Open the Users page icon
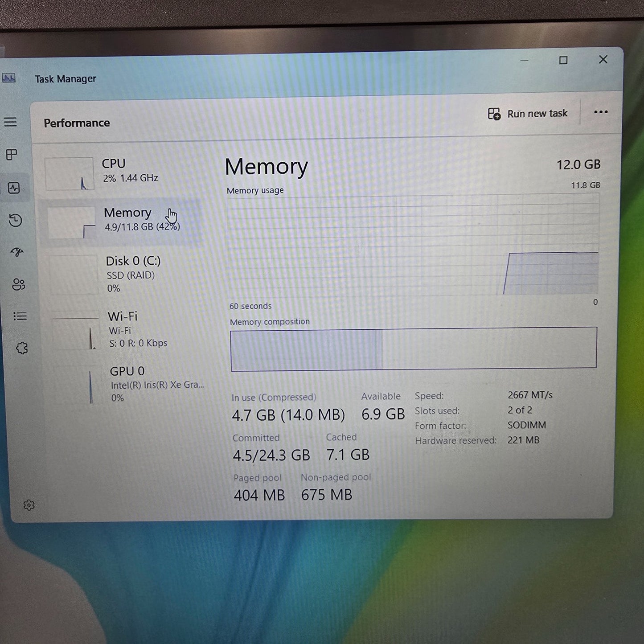This screenshot has height=644, width=644. [x=19, y=284]
